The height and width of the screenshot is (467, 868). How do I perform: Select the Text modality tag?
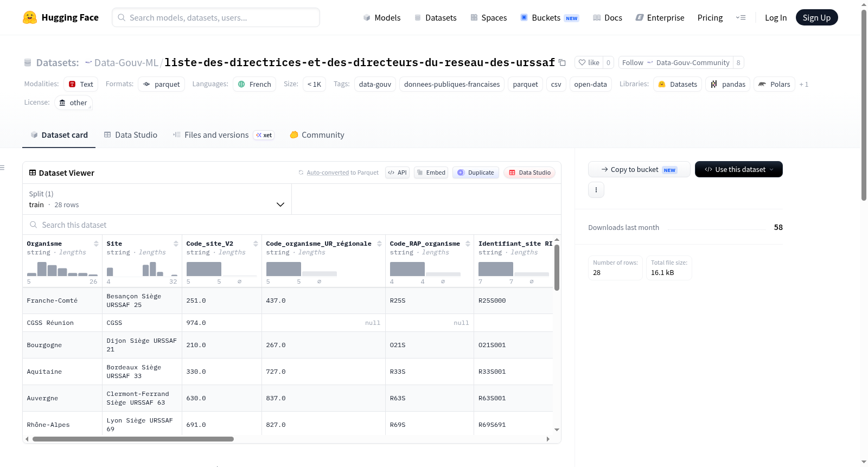[x=81, y=84]
